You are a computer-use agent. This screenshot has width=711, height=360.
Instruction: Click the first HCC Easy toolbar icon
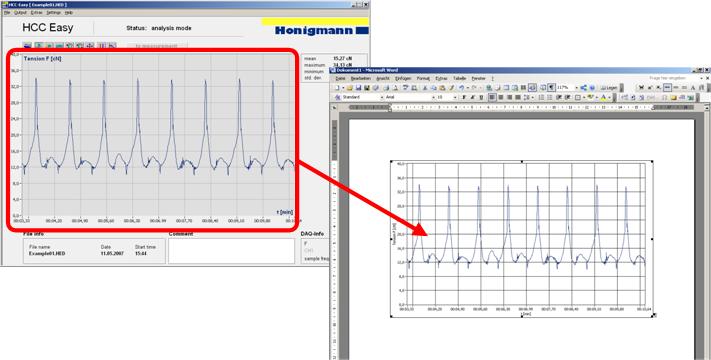coord(27,45)
